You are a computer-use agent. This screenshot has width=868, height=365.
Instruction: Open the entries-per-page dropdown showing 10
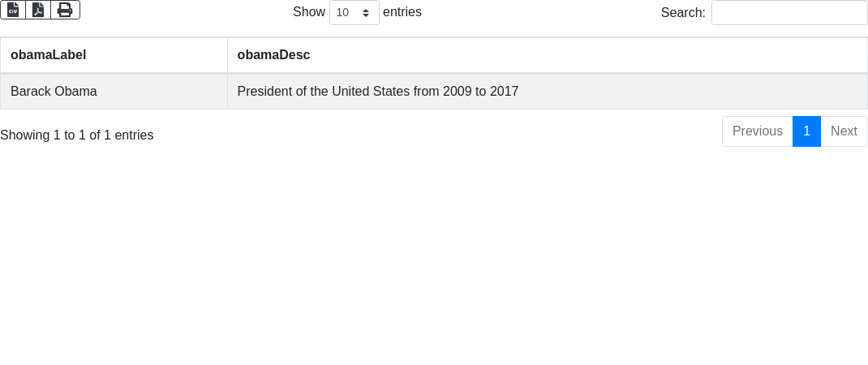[354, 12]
